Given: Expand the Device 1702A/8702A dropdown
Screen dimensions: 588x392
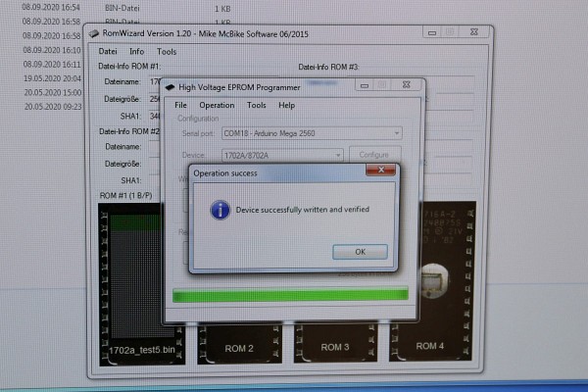Looking at the screenshot, I should click(337, 155).
